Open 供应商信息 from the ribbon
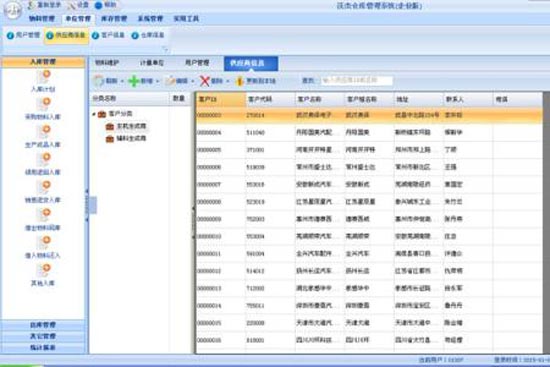 tap(66, 35)
